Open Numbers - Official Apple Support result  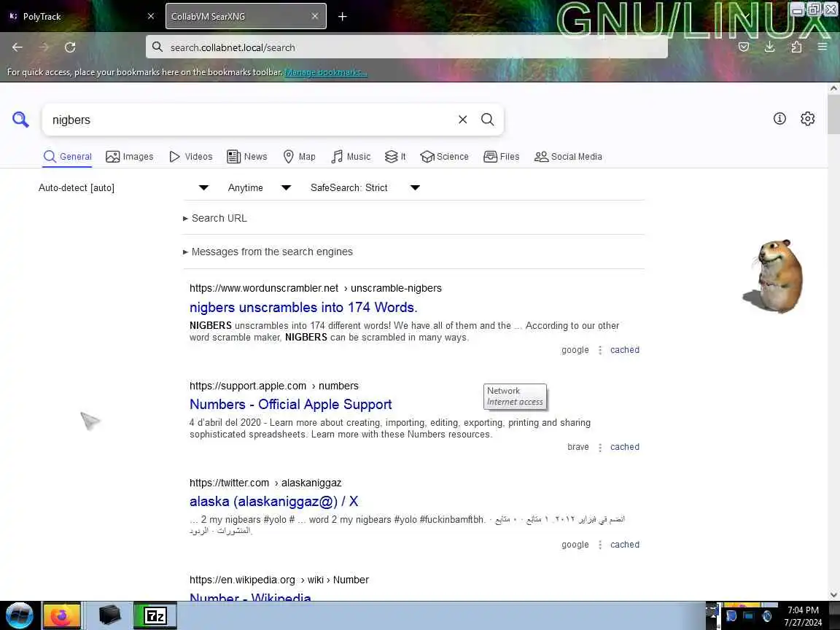click(x=290, y=405)
